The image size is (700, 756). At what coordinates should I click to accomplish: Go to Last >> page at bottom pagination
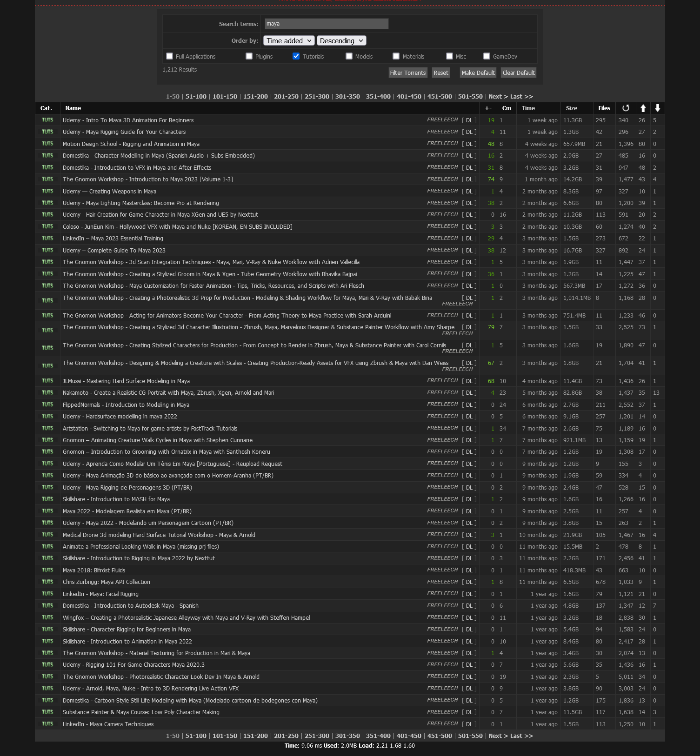point(521,736)
